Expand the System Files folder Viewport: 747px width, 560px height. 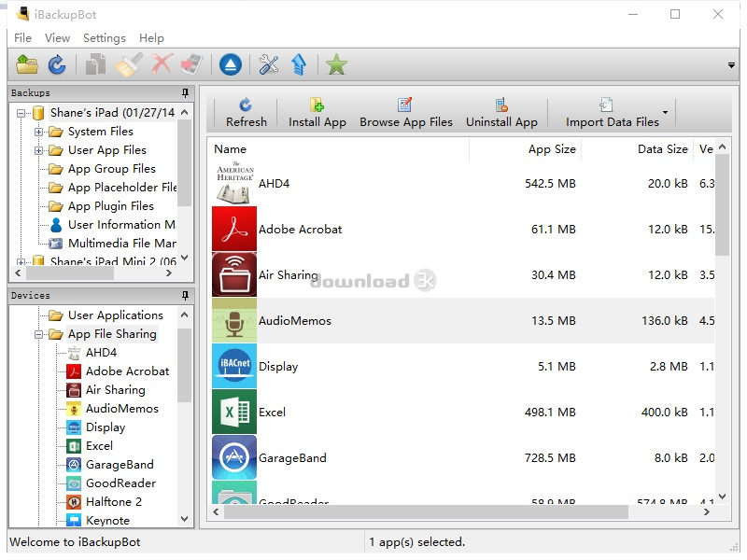point(38,132)
